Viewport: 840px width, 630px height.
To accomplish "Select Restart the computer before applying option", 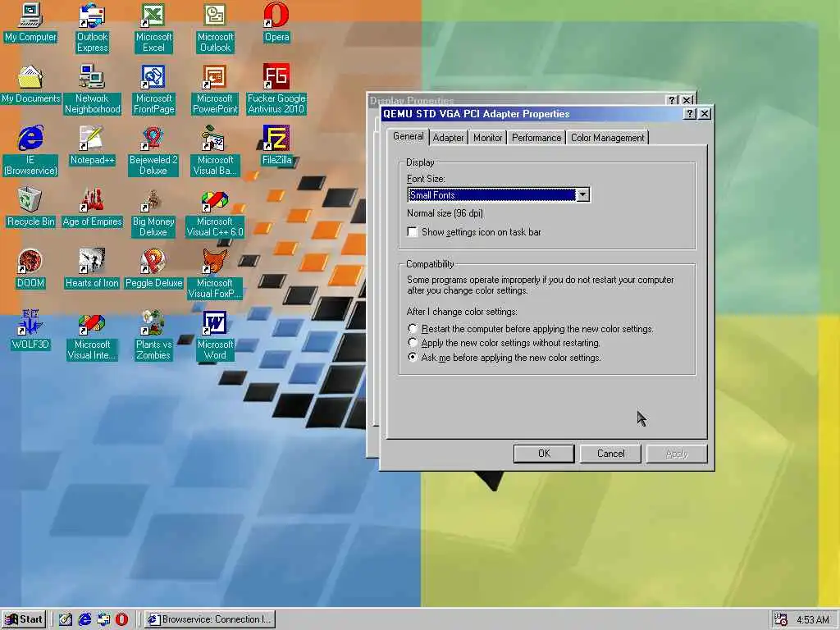I will pyautogui.click(x=413, y=328).
